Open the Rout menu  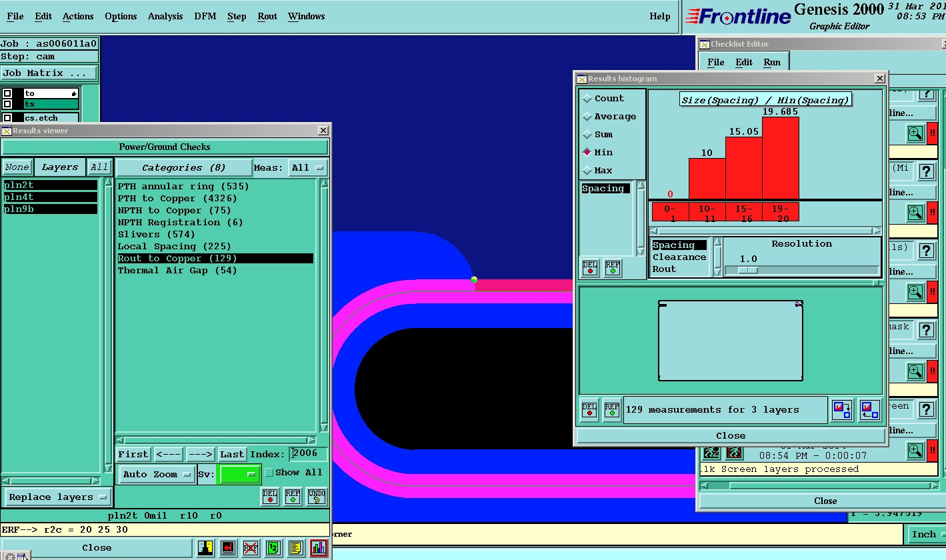[267, 17]
